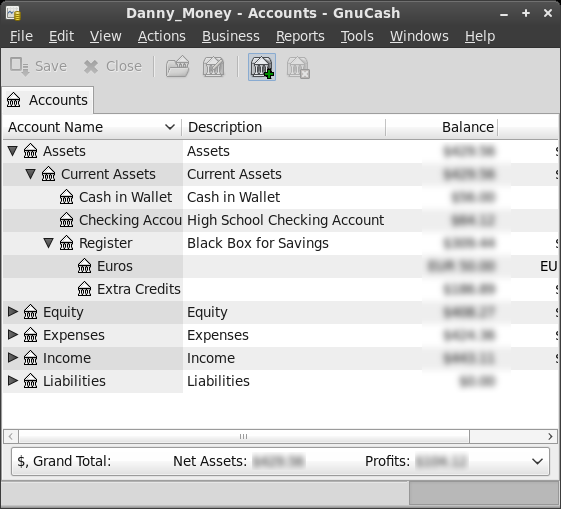Click the bank icon beside Equity
Screen dimensions: 561x509
pyautogui.click(x=30, y=312)
